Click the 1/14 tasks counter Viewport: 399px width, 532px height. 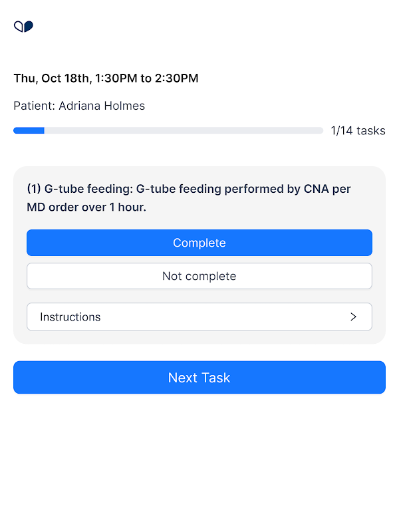pos(358,130)
